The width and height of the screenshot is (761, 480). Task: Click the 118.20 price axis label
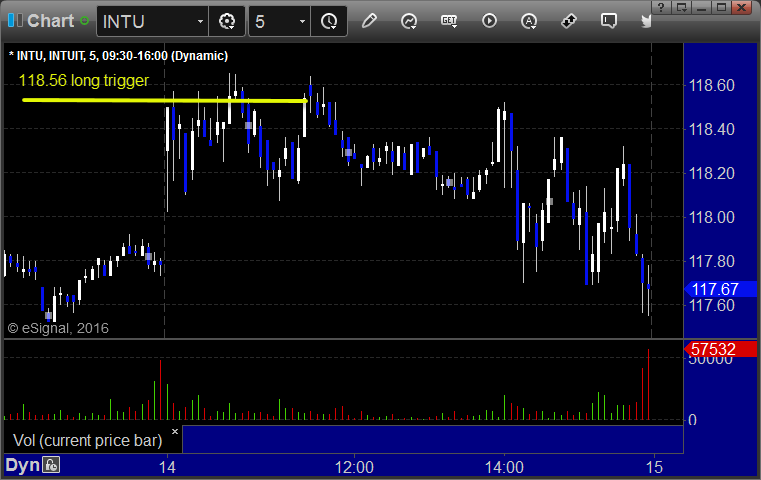711,173
